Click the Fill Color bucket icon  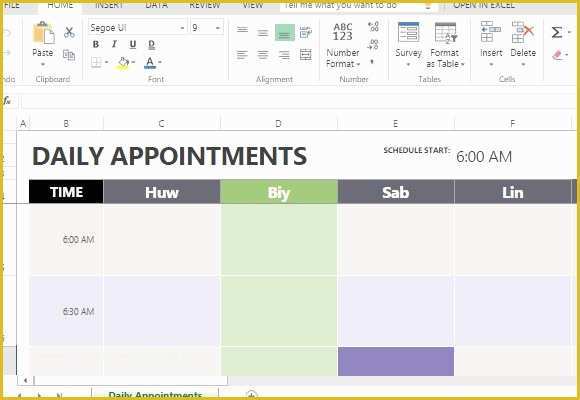pyautogui.click(x=123, y=63)
